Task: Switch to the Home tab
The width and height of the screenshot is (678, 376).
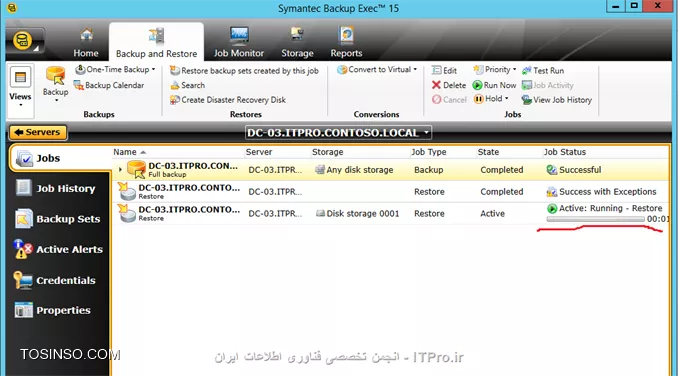Action: point(86,43)
